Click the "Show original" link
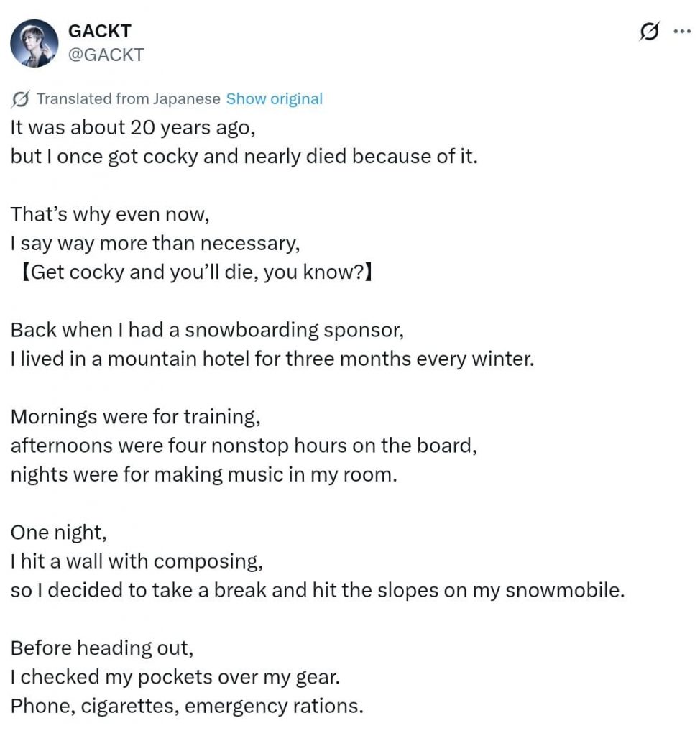The height and width of the screenshot is (736, 700). [x=274, y=99]
